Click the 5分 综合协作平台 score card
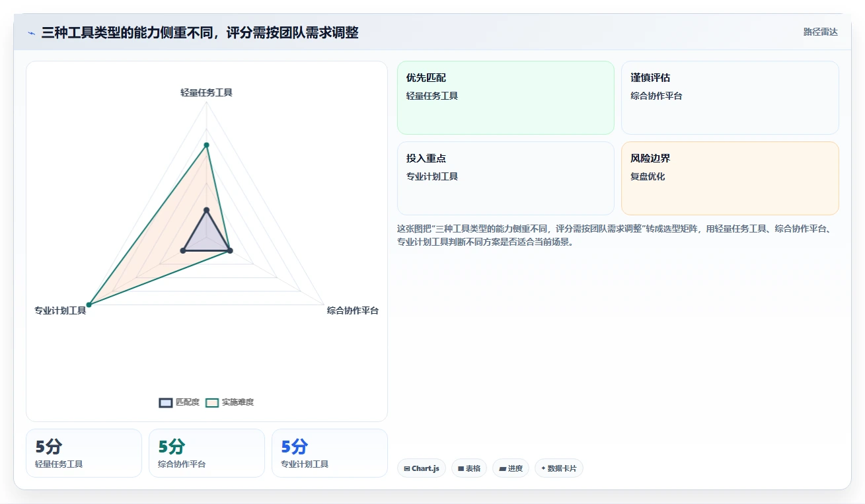Screen dimensions: 865x504 click(207, 453)
